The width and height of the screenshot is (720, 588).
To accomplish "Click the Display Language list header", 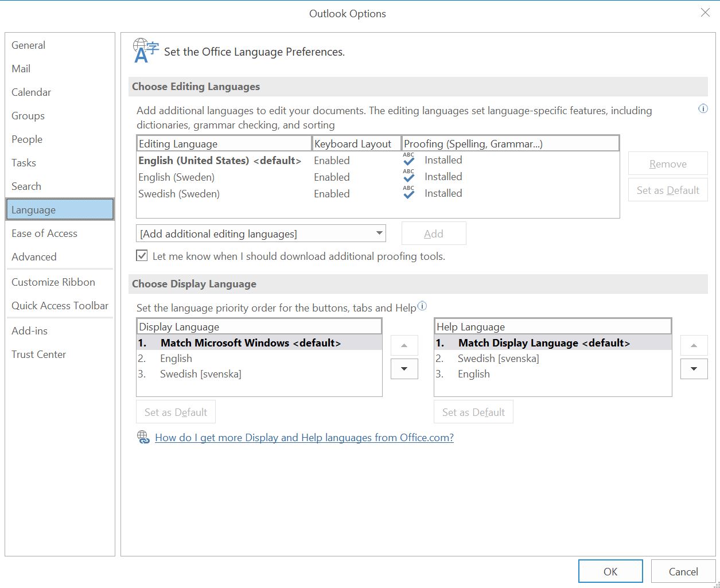I will pyautogui.click(x=259, y=326).
